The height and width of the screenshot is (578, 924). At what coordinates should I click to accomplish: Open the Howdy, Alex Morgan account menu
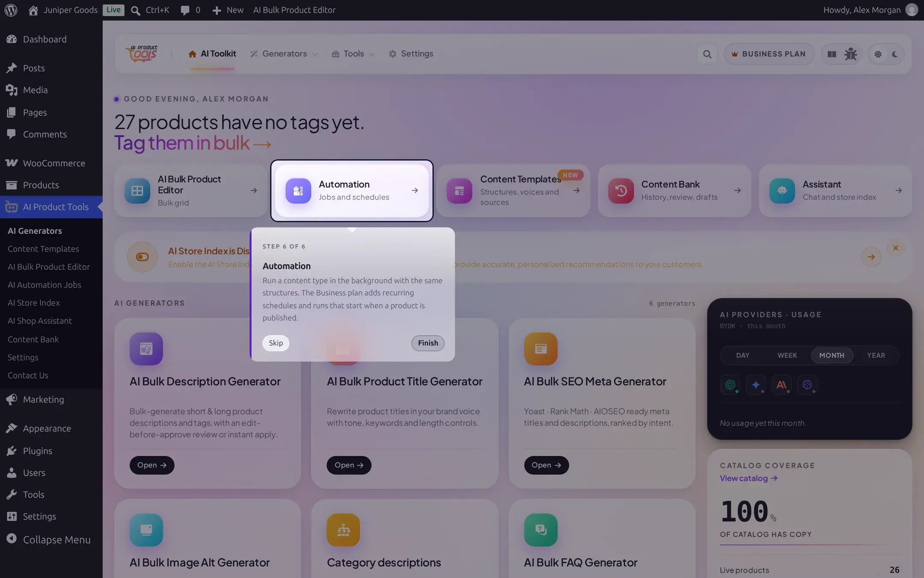click(870, 10)
